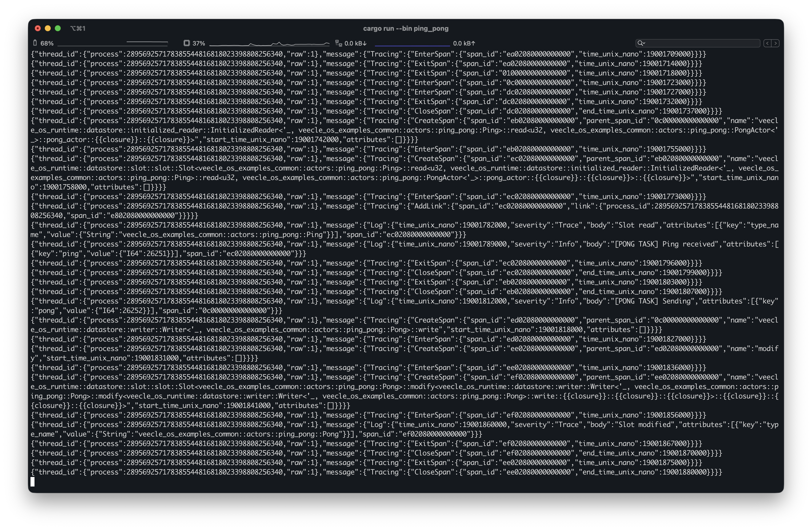Click the network throughput icon
Screen dimensions: 812x530
click(338, 43)
